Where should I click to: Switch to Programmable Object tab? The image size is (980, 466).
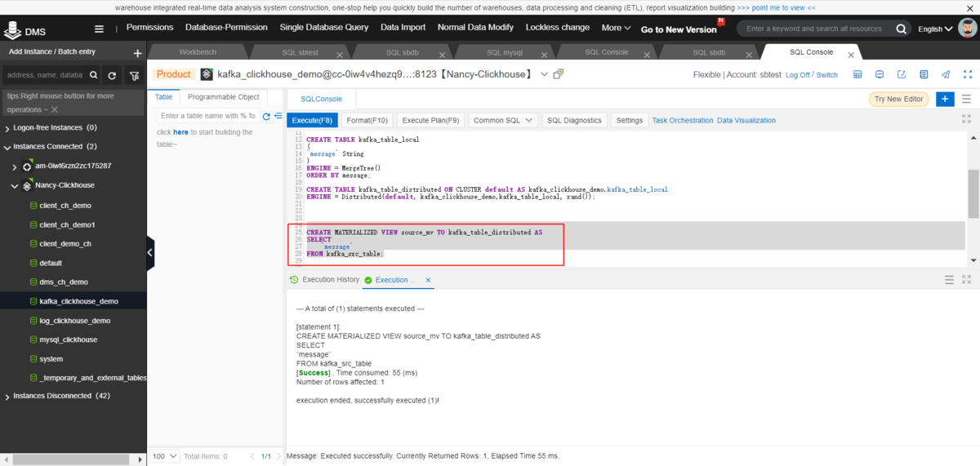pos(223,97)
